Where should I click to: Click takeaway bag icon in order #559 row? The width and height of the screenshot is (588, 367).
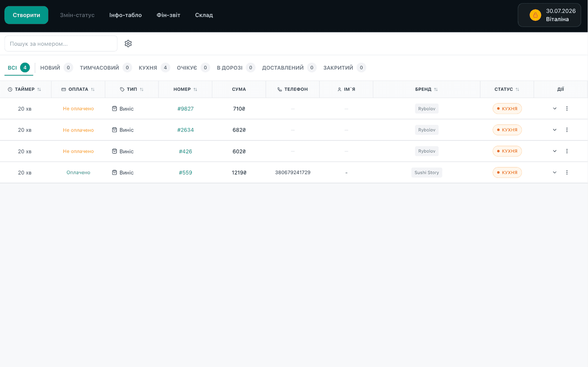[114, 172]
